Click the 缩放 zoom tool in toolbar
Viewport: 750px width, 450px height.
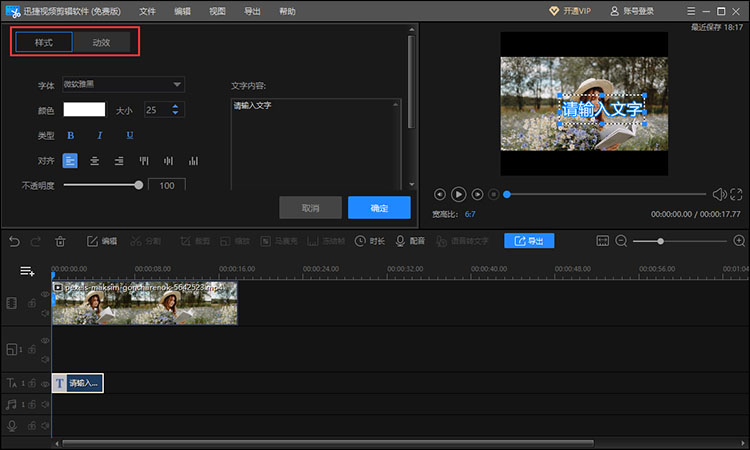tap(234, 241)
